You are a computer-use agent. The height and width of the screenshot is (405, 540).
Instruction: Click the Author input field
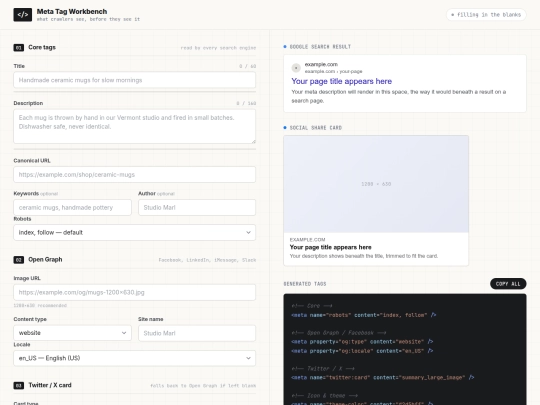[197, 208]
